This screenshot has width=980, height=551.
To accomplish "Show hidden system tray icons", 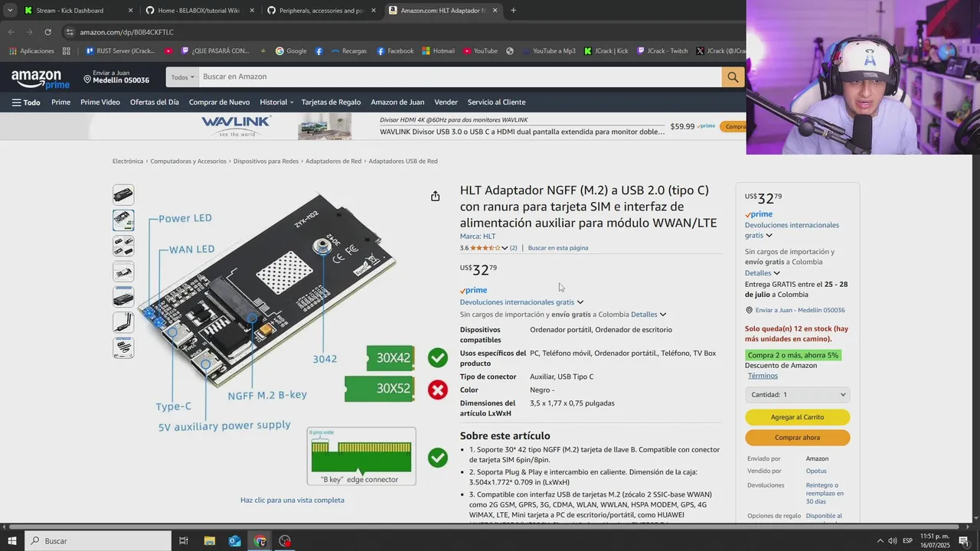I will click(880, 541).
